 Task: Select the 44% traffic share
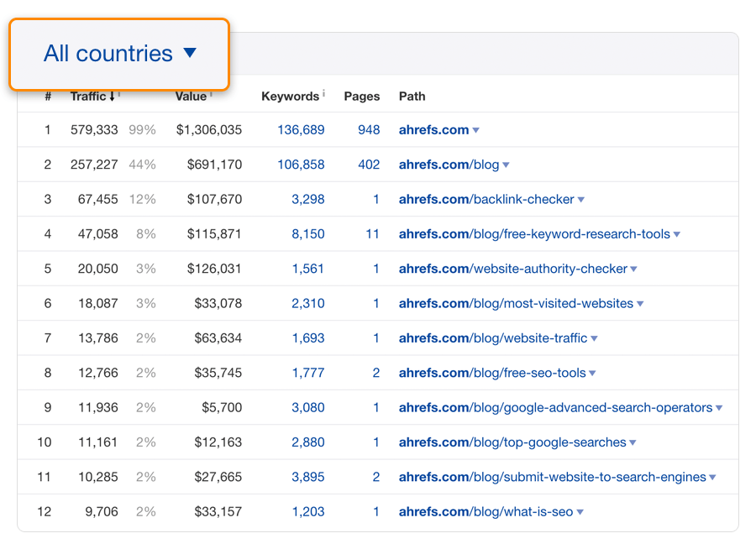[x=142, y=165]
